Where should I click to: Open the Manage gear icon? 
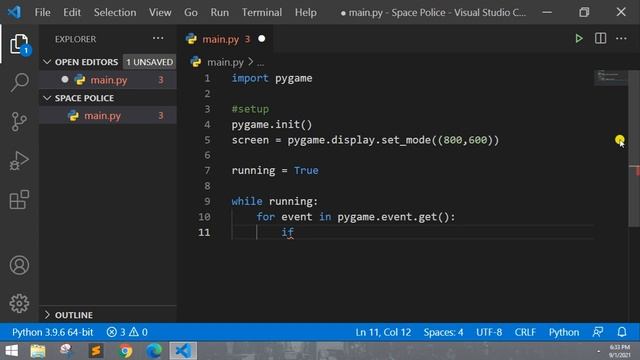point(19,303)
